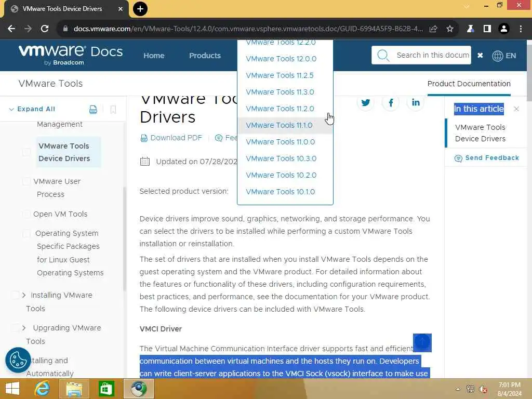Image resolution: width=532 pixels, height=399 pixels.
Task: Open the Chrome labs flask icon
Action: tap(470, 29)
